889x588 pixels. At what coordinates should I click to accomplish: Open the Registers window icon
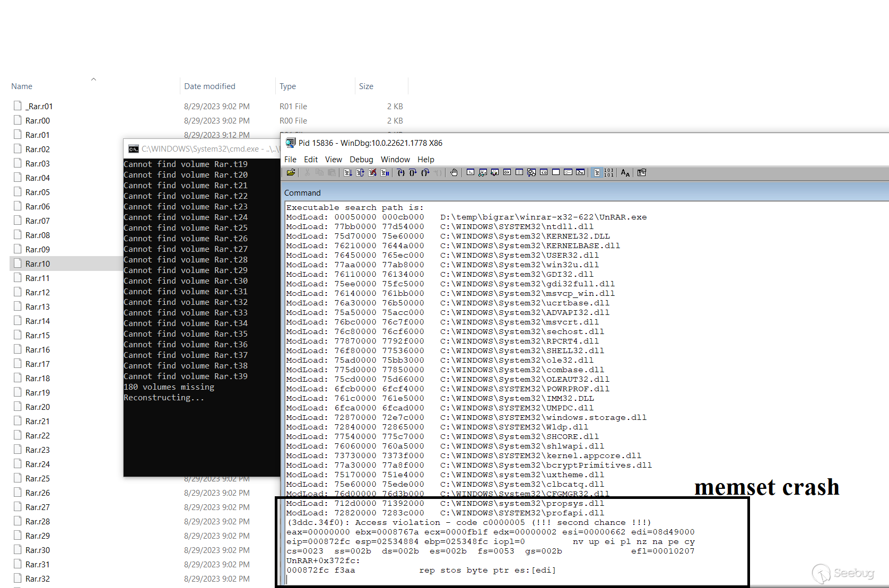507,173
